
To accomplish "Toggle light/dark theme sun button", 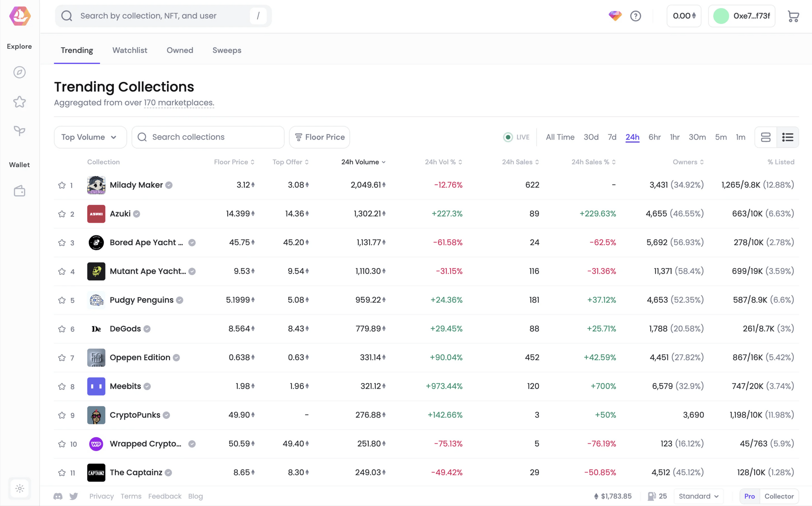I will [20, 488].
